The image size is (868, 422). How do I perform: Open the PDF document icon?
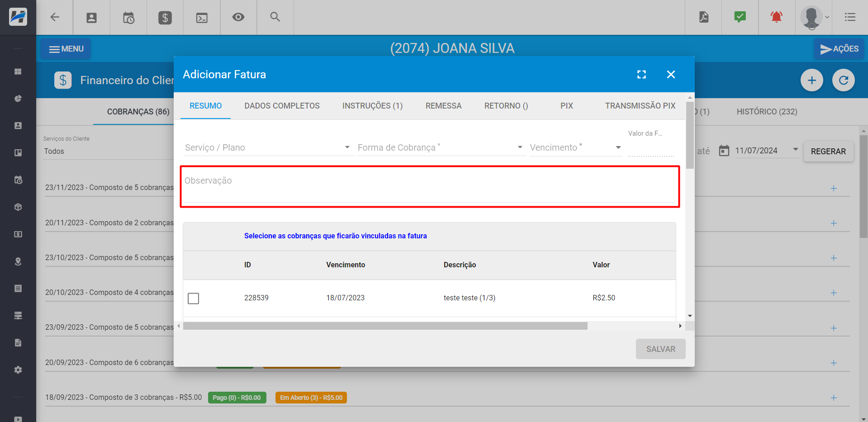click(704, 17)
